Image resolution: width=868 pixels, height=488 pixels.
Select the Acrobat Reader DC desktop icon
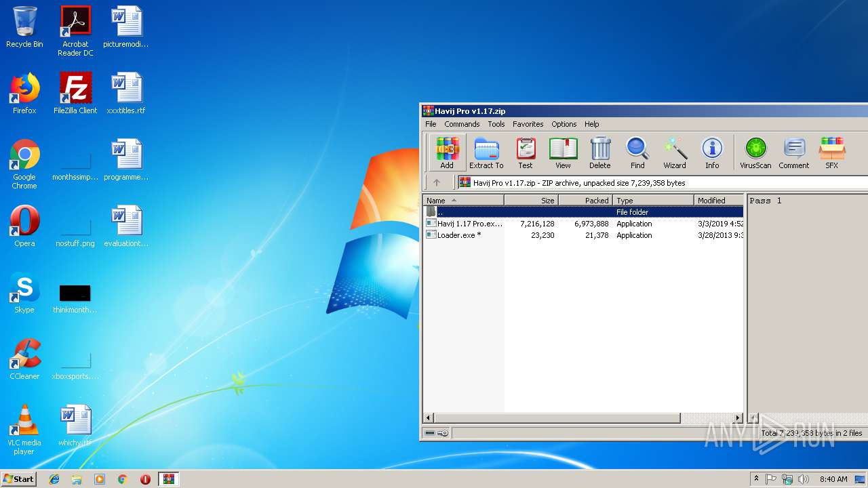75,32
